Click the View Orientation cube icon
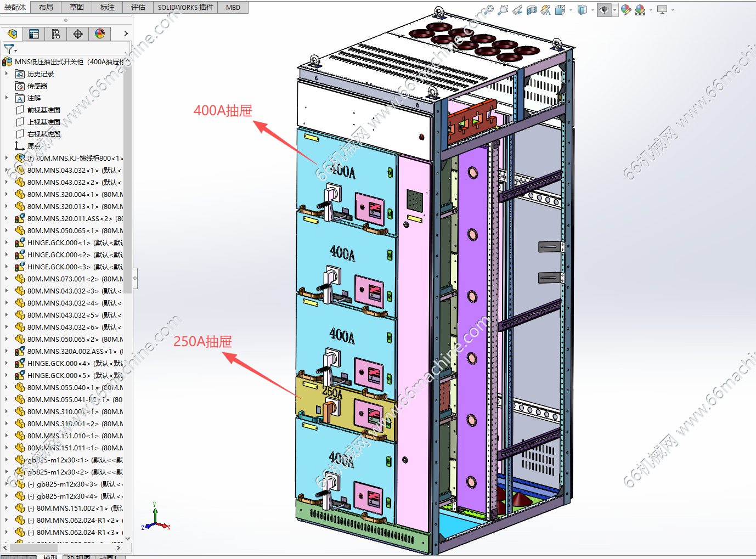 pyautogui.click(x=560, y=10)
